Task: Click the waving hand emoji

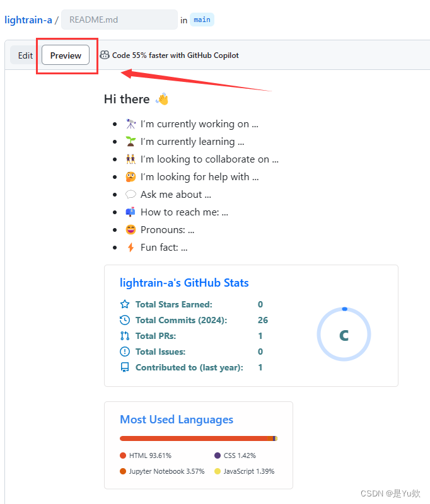Action: (x=162, y=99)
